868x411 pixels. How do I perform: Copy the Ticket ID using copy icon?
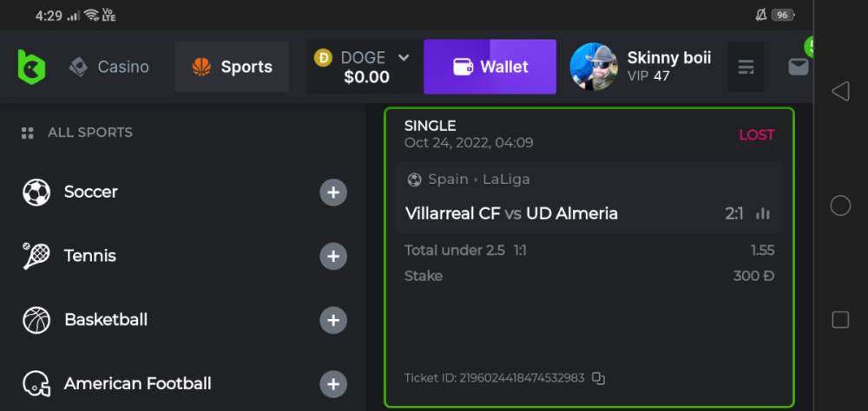tap(598, 378)
